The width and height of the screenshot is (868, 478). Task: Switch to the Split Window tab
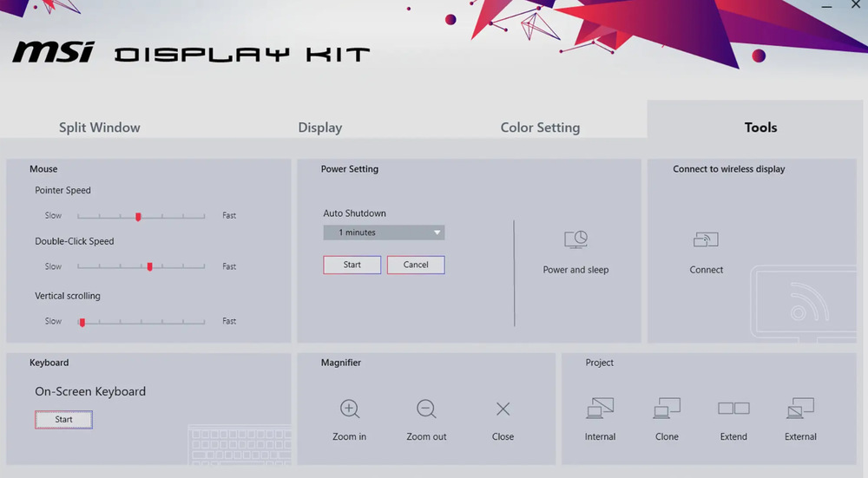pos(100,128)
